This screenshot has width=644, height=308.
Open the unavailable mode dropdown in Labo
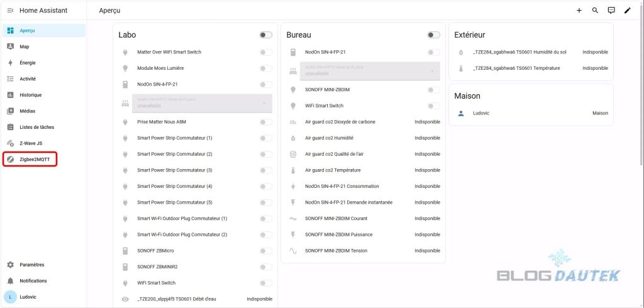pos(202,103)
